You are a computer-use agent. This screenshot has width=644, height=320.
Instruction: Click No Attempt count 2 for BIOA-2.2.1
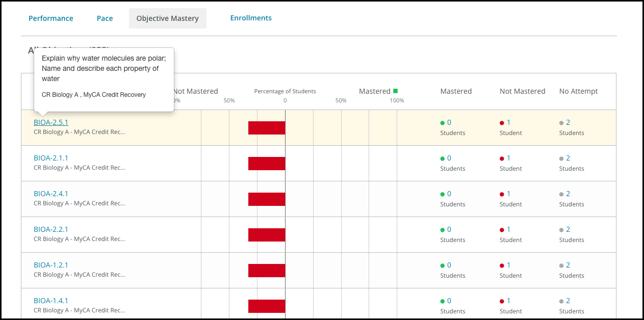pyautogui.click(x=568, y=229)
